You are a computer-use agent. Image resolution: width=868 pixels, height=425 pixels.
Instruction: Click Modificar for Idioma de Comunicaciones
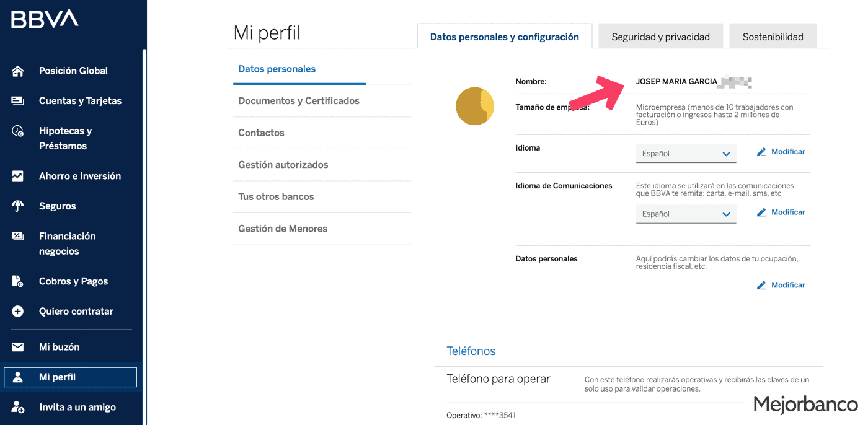point(788,212)
